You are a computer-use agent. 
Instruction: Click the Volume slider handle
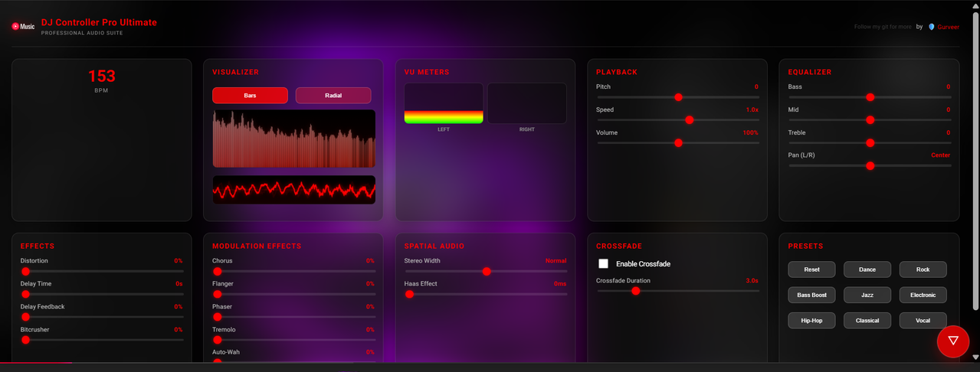[678, 143]
